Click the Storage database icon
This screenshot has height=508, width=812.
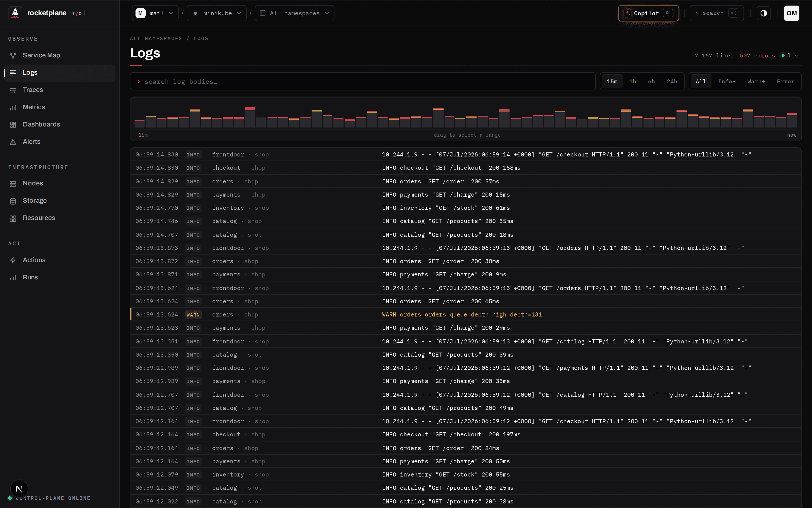tap(13, 201)
